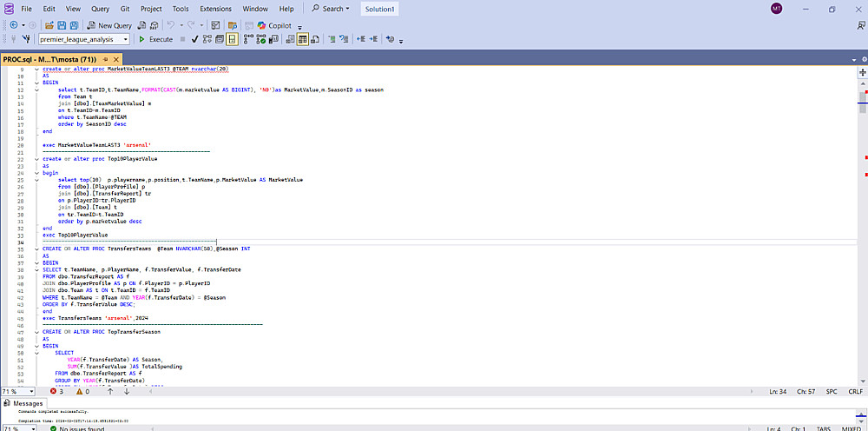Display the estimated execution plan
Viewport: 868px width, 431px height.
[207, 39]
